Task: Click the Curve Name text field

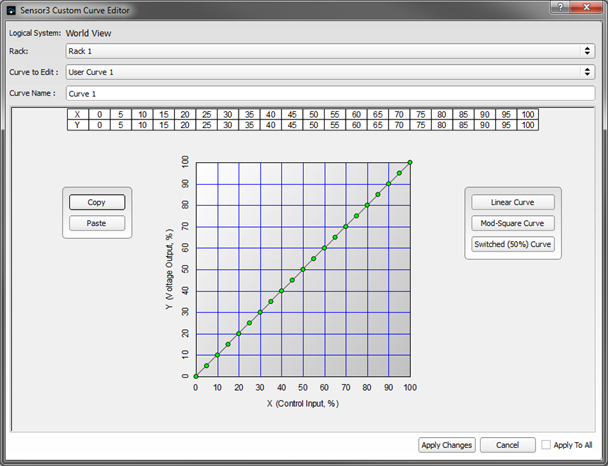Action: [330, 93]
